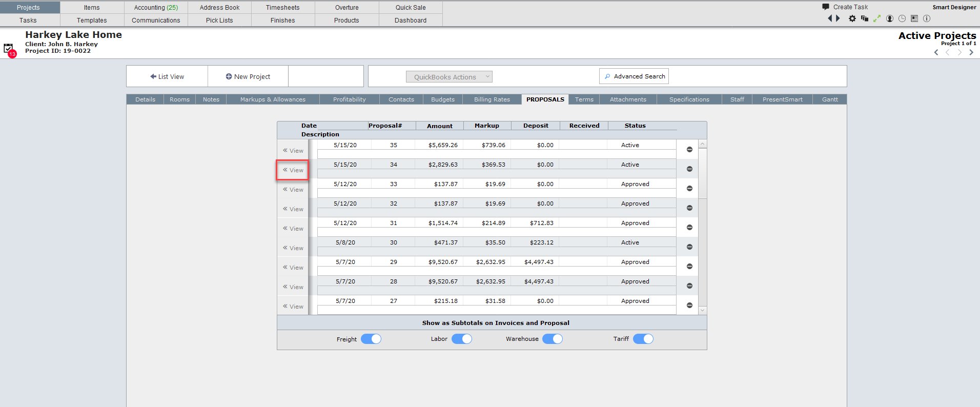Screen dimensions: 980x407
Task: Go to next project record arrow
Action: [959, 52]
